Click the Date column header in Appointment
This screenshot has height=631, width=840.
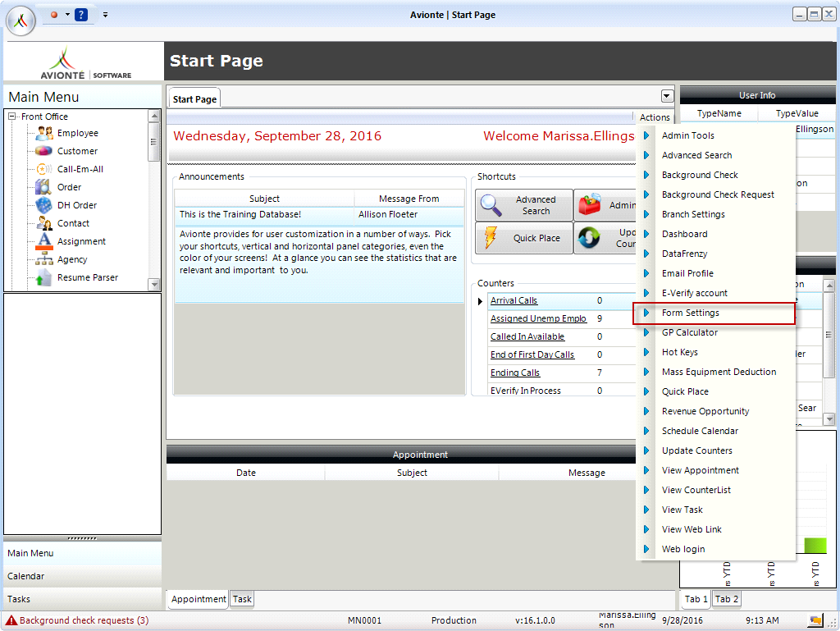coord(246,473)
